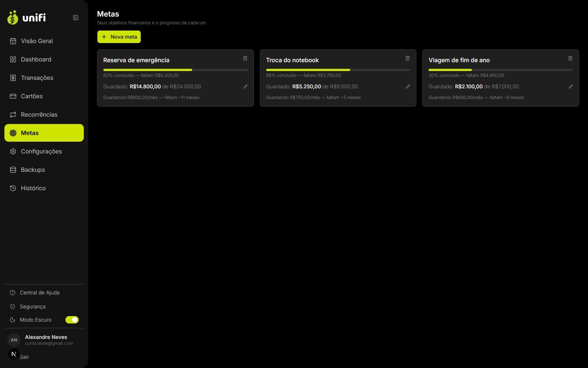The image size is (588, 368).
Task: Open Visão Geral in the sidebar
Action: tap(44, 41)
